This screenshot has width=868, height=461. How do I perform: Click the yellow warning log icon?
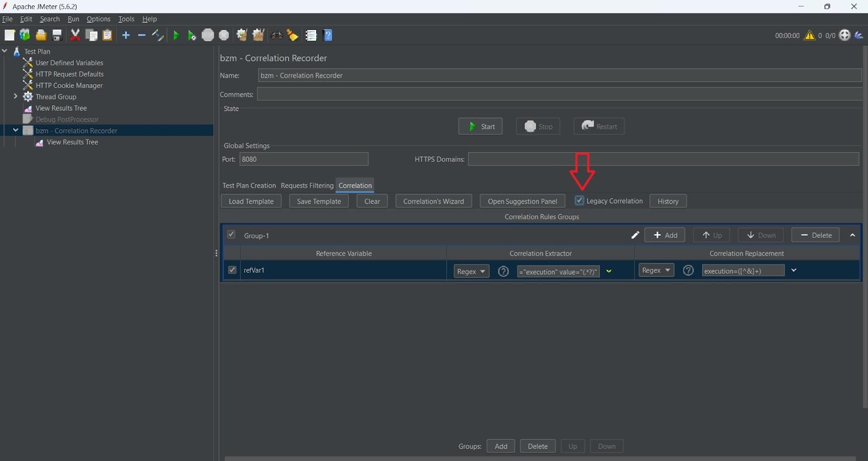(809, 35)
